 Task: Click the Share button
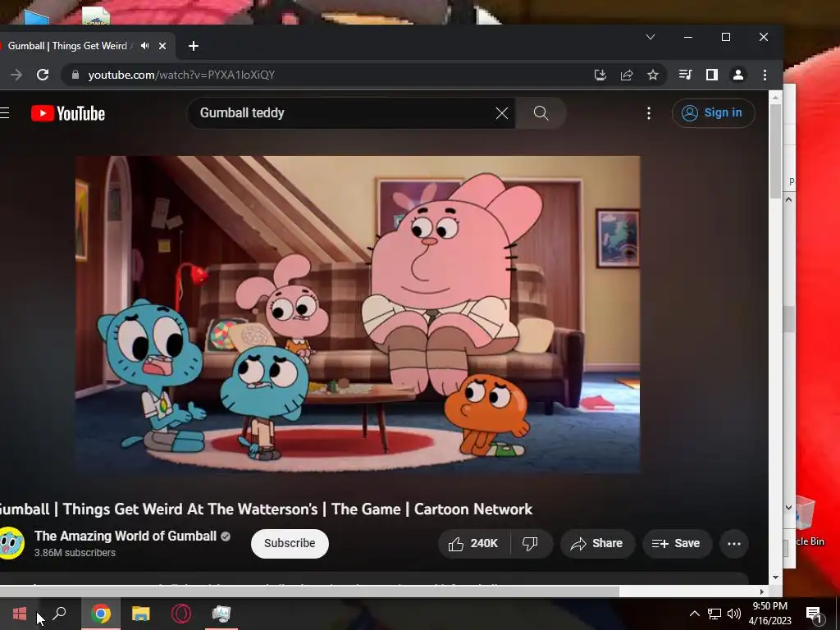pyautogui.click(x=597, y=544)
